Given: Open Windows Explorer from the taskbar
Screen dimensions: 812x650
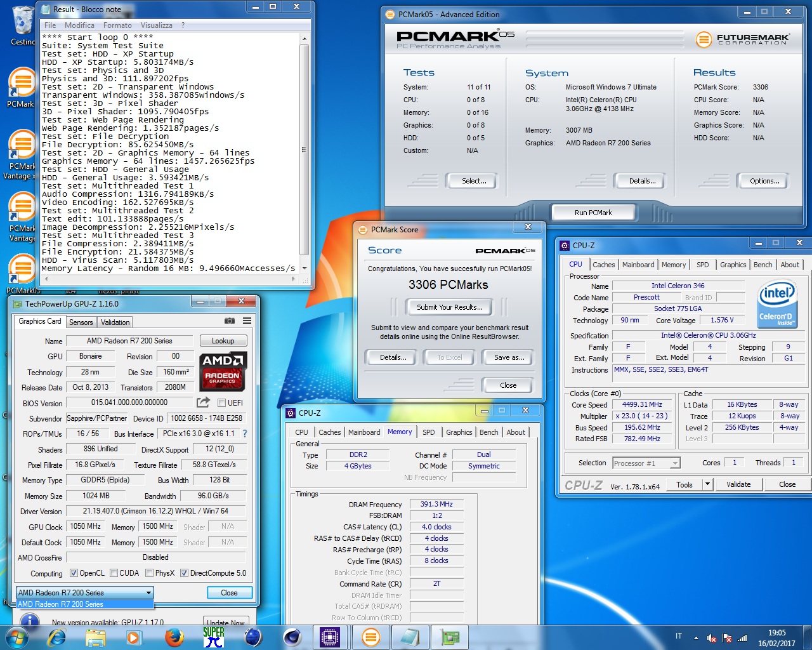Looking at the screenshot, I should (x=96, y=637).
